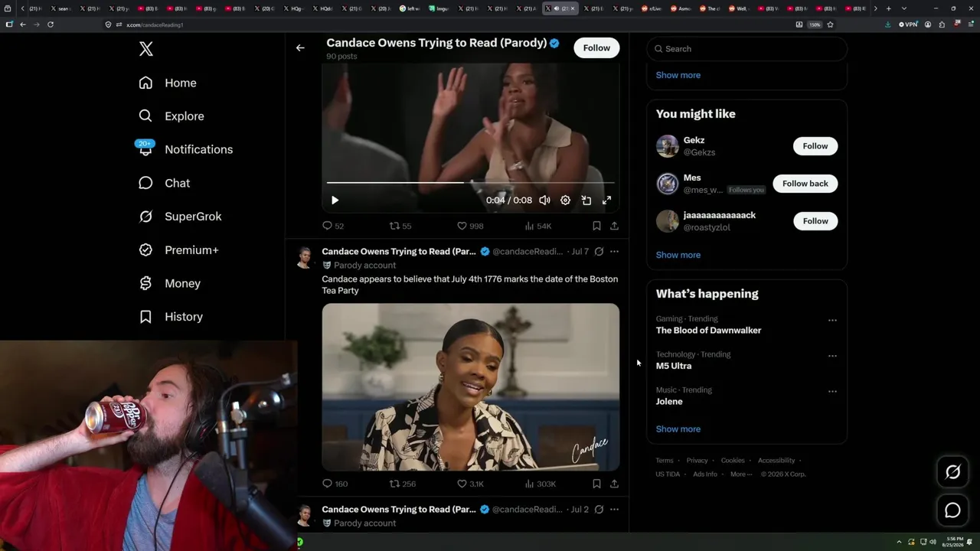This screenshot has height=551, width=980.
Task: Open Grok explain on the Jul 7 post
Action: click(599, 251)
